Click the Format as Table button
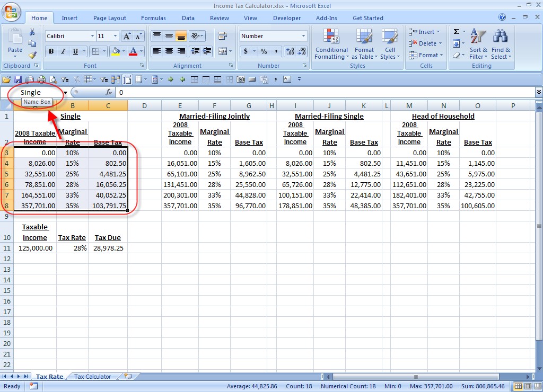The height and width of the screenshot is (392, 543). (x=364, y=45)
